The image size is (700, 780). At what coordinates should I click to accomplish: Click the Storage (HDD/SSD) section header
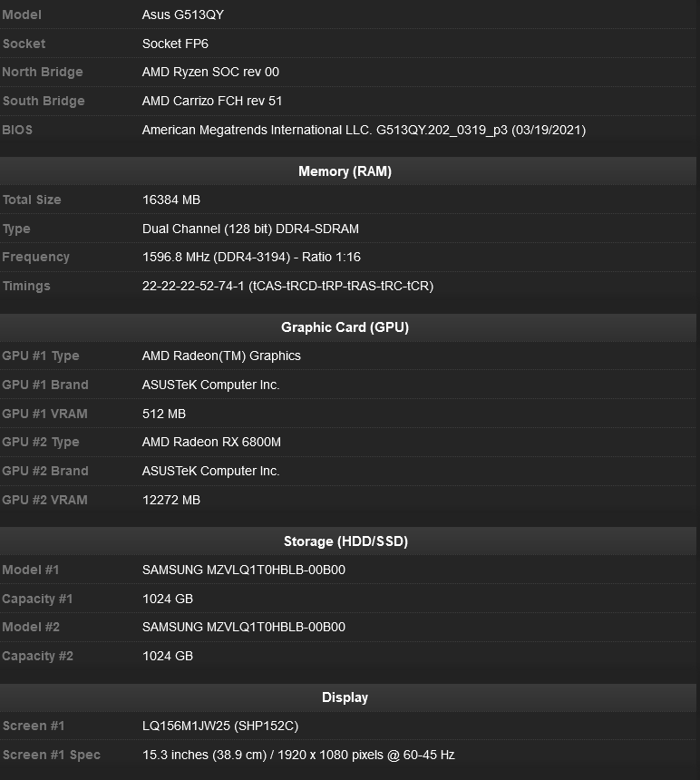pos(345,541)
